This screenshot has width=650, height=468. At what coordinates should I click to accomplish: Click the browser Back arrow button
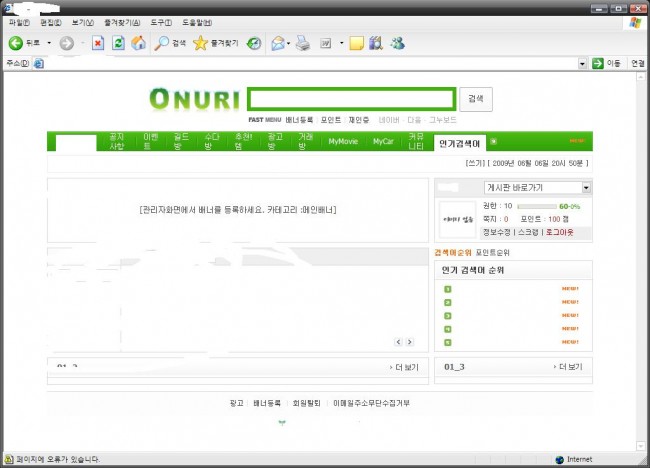pyautogui.click(x=16, y=43)
